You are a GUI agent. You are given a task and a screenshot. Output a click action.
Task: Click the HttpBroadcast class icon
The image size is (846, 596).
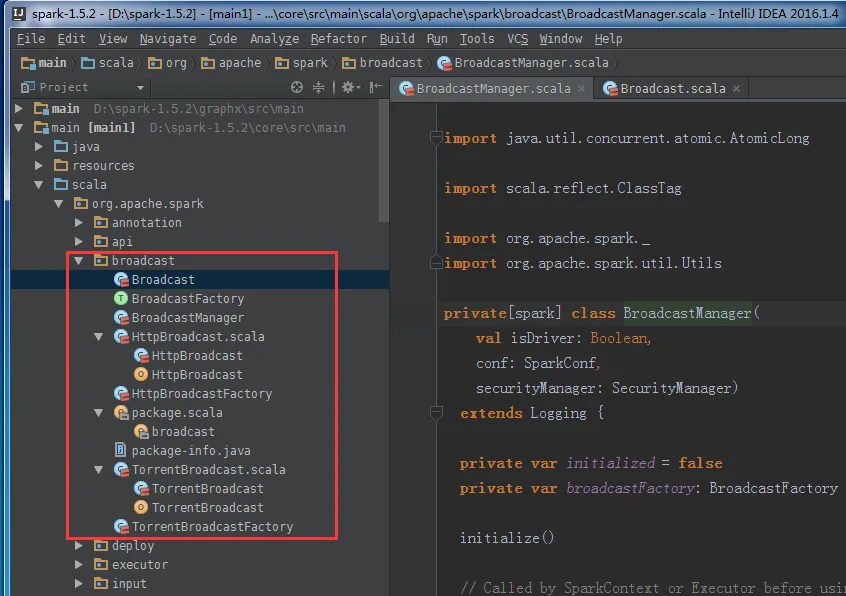click(x=141, y=355)
